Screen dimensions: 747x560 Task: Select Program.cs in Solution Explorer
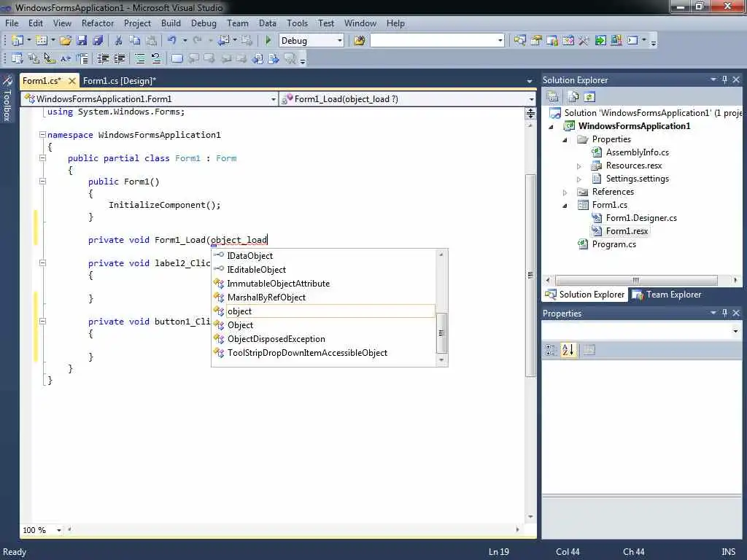pos(614,244)
